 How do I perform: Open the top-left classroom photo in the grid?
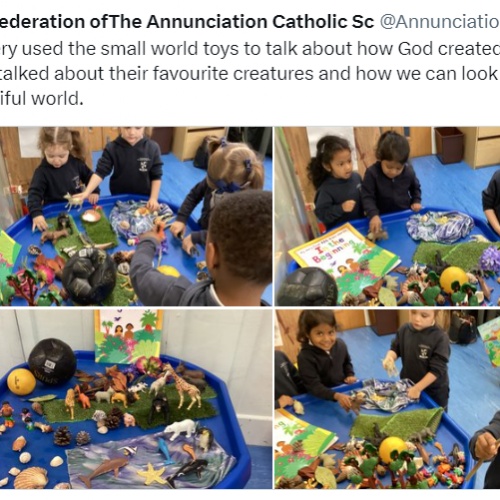point(136,216)
